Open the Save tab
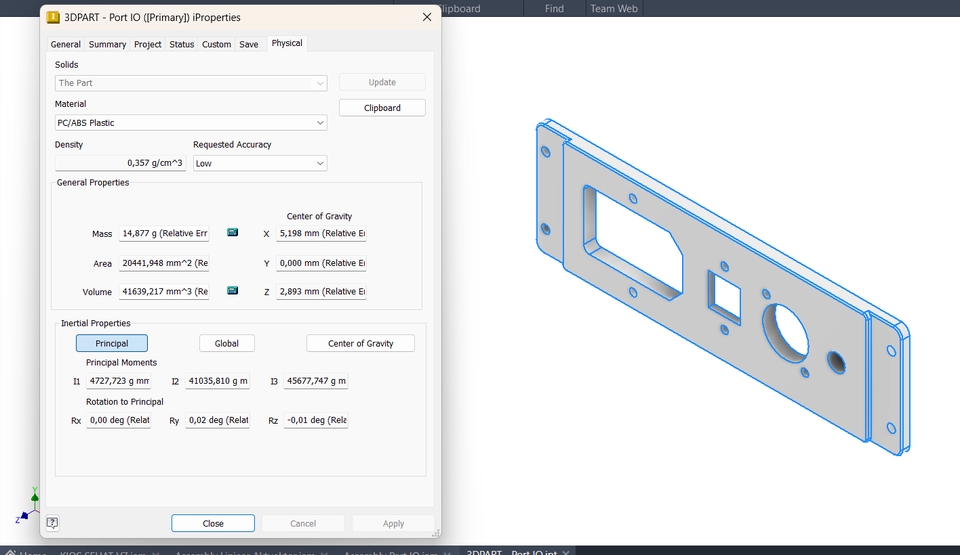The width and height of the screenshot is (960, 555). click(x=249, y=44)
